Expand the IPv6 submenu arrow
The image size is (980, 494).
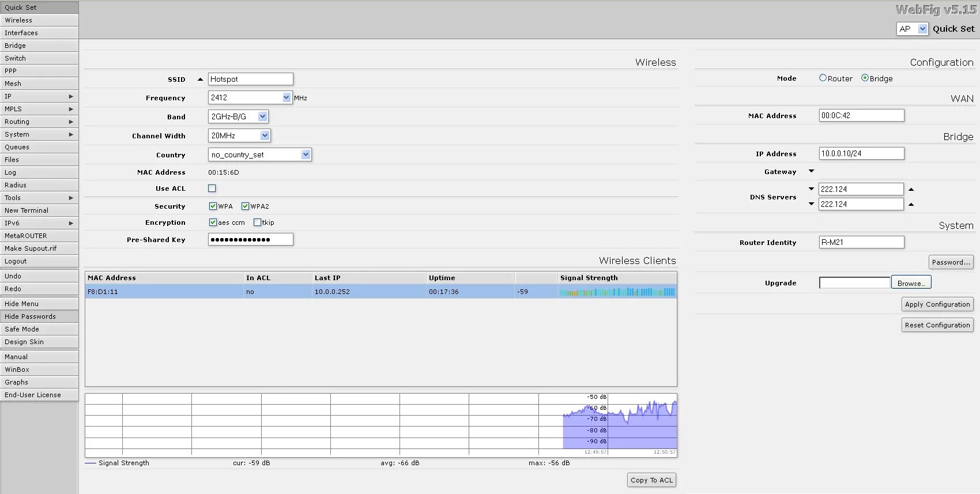point(71,223)
